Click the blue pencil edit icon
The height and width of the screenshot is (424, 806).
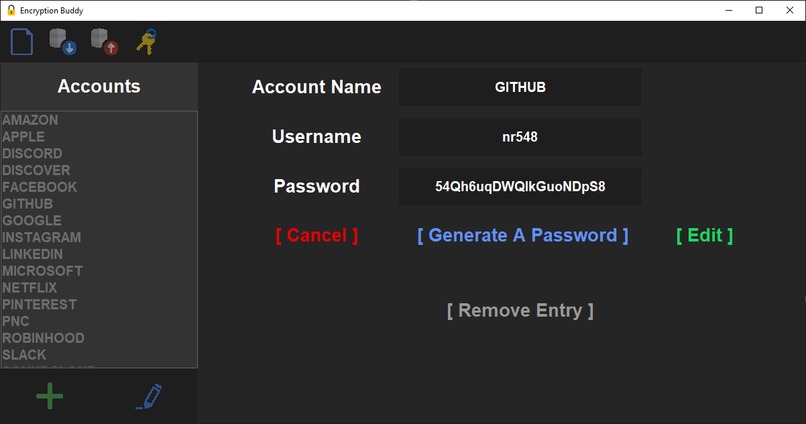(x=149, y=396)
